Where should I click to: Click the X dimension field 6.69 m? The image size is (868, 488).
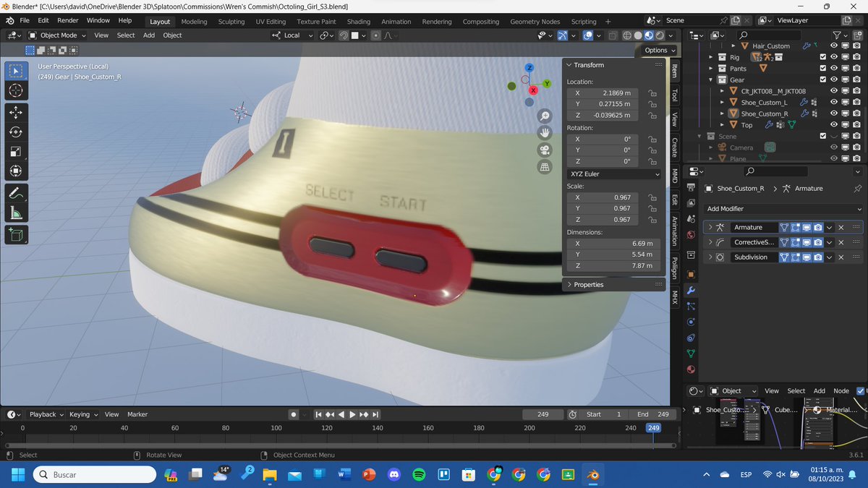(x=613, y=244)
